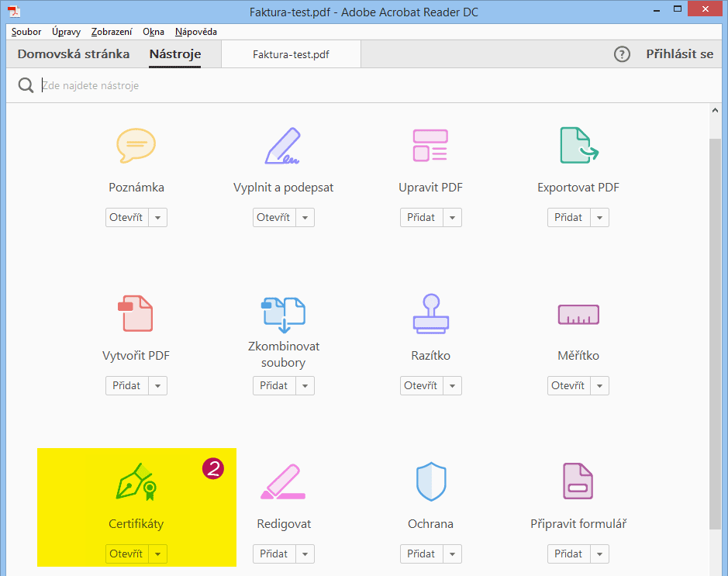Switch to Faktura-test.pdf document tab

[x=291, y=54]
